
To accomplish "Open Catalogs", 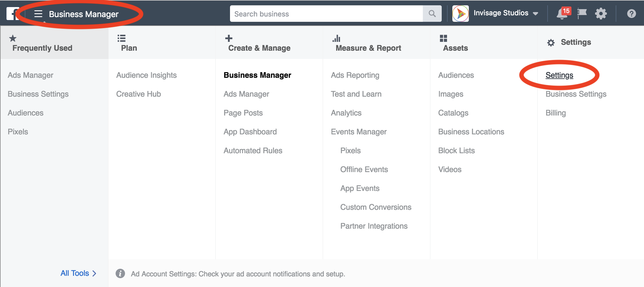I will (453, 113).
